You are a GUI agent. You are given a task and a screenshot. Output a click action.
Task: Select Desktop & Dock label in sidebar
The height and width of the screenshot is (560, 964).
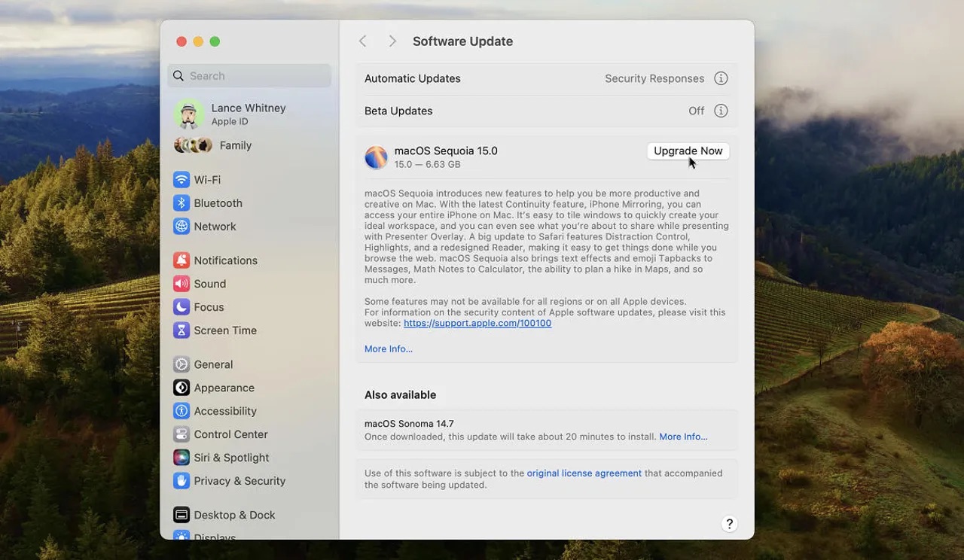[x=234, y=515]
